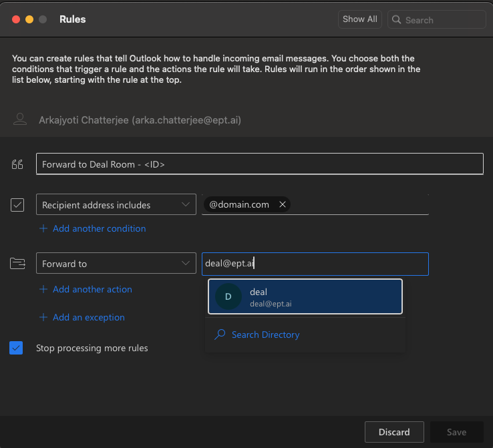Click the deal contact avatar circle

tap(228, 296)
